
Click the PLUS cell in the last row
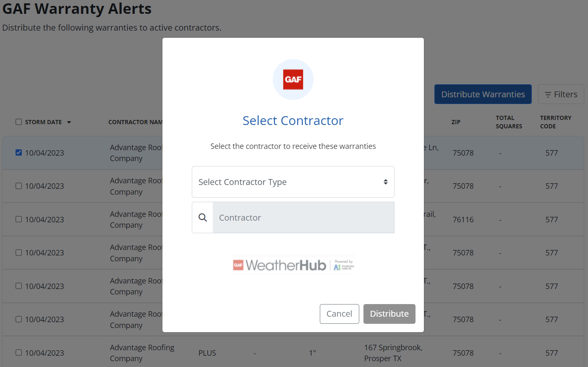[207, 353]
